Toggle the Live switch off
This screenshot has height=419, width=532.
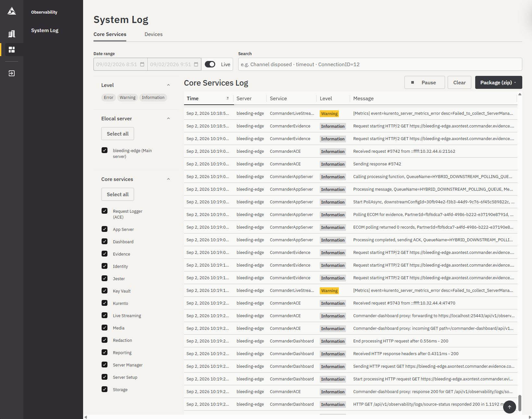tap(210, 64)
